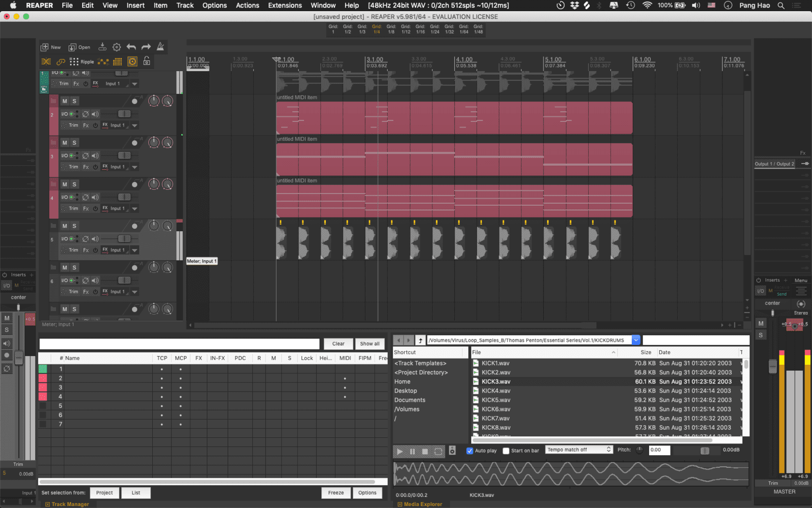Click the Ripple editing icon
This screenshot has height=508, width=812.
(x=81, y=61)
